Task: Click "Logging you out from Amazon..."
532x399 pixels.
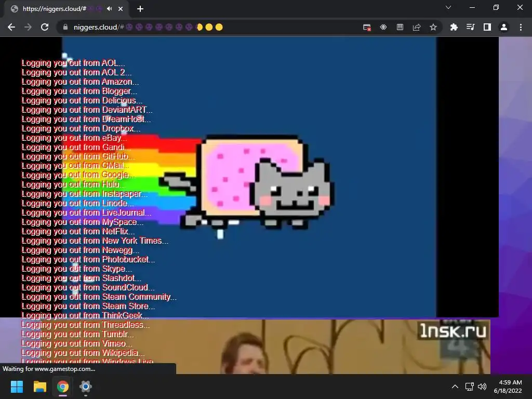Action: pyautogui.click(x=80, y=82)
